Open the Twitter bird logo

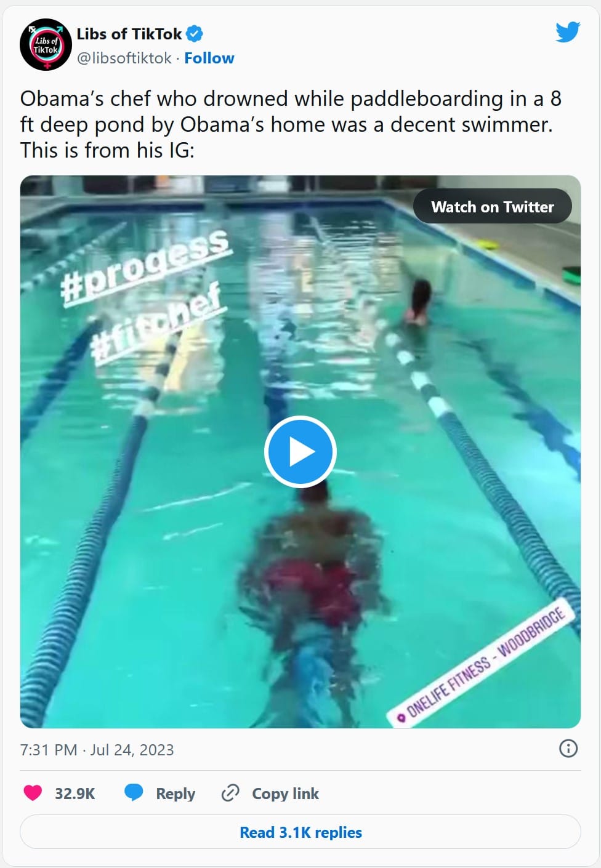click(568, 32)
